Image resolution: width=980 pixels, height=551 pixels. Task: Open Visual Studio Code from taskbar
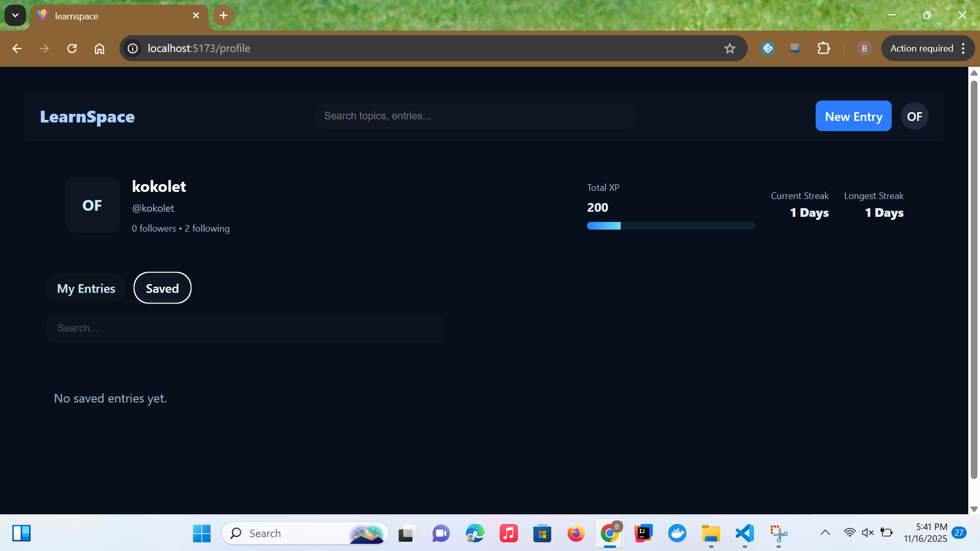tap(745, 533)
